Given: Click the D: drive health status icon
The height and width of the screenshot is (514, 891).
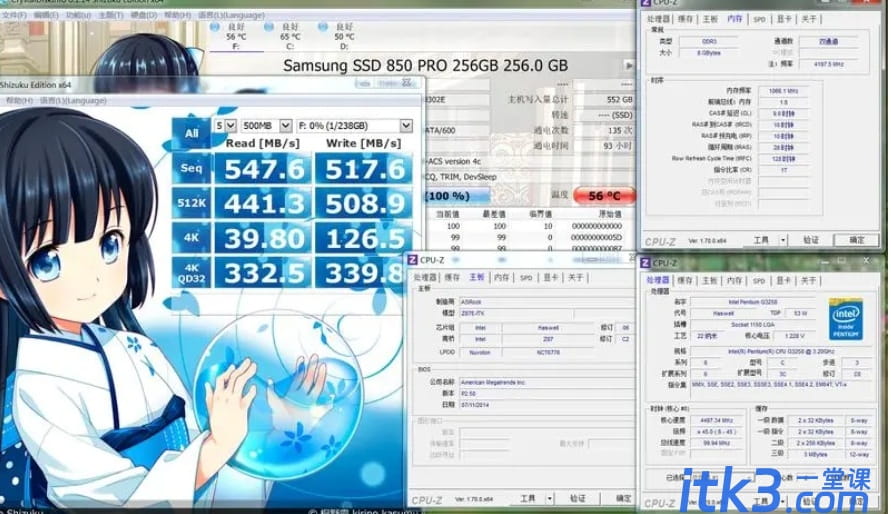Looking at the screenshot, I should click(323, 27).
